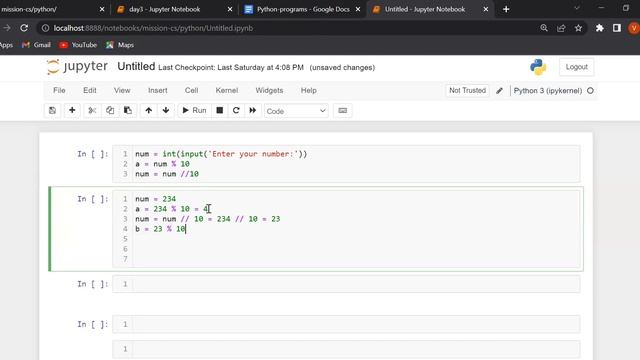This screenshot has width=640, height=360.
Task: Click the Python 3 (ipykernel) indicator
Action: pos(548,91)
